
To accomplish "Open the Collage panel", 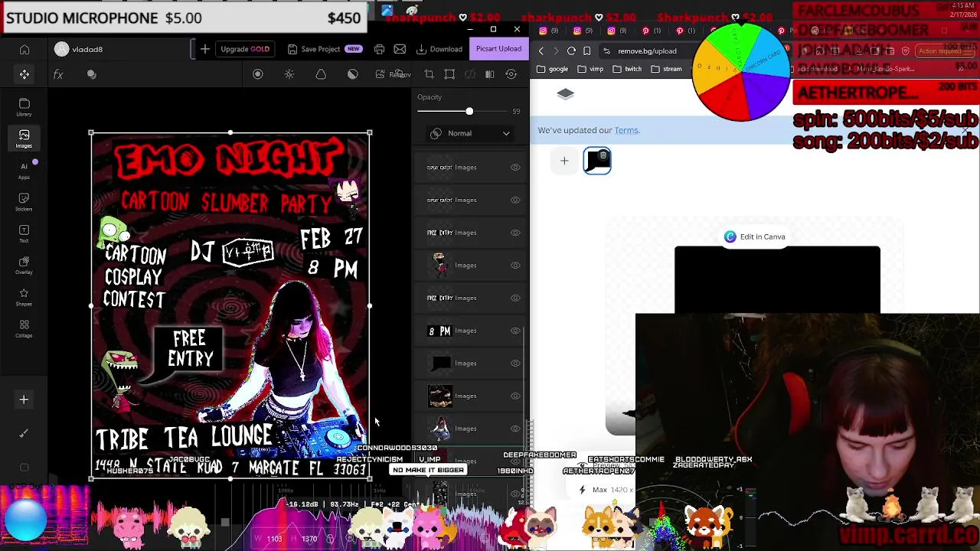I will pyautogui.click(x=24, y=329).
